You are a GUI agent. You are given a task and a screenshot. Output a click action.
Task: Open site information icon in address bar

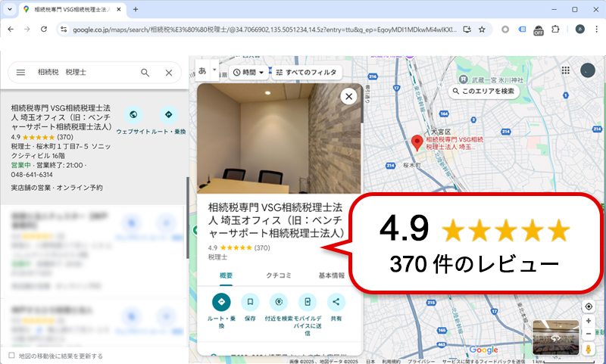click(64, 30)
